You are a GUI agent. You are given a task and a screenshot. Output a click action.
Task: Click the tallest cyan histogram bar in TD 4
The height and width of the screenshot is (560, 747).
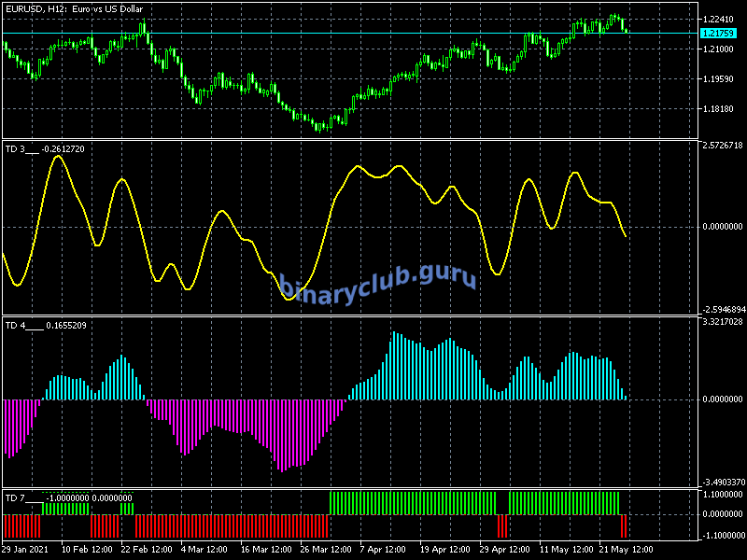393,366
